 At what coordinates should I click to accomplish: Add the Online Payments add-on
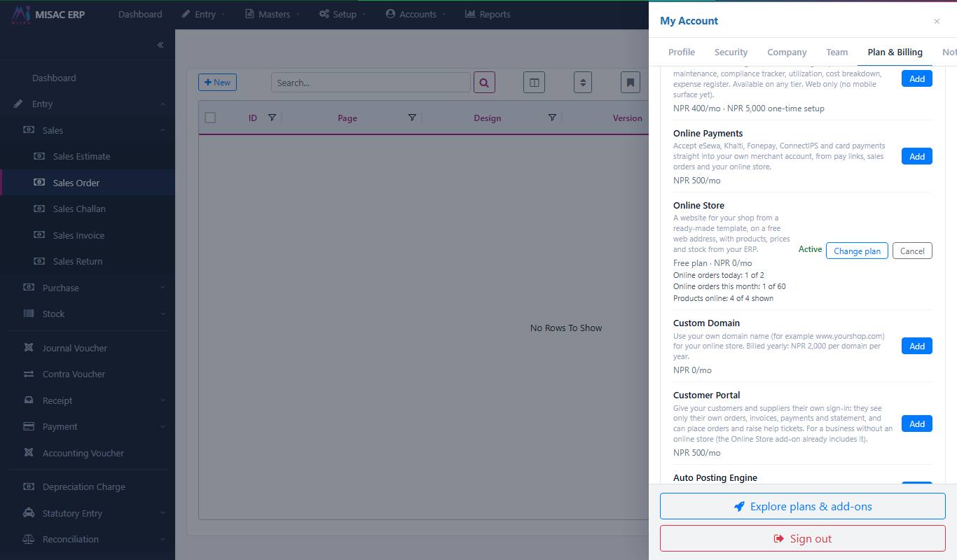[917, 156]
